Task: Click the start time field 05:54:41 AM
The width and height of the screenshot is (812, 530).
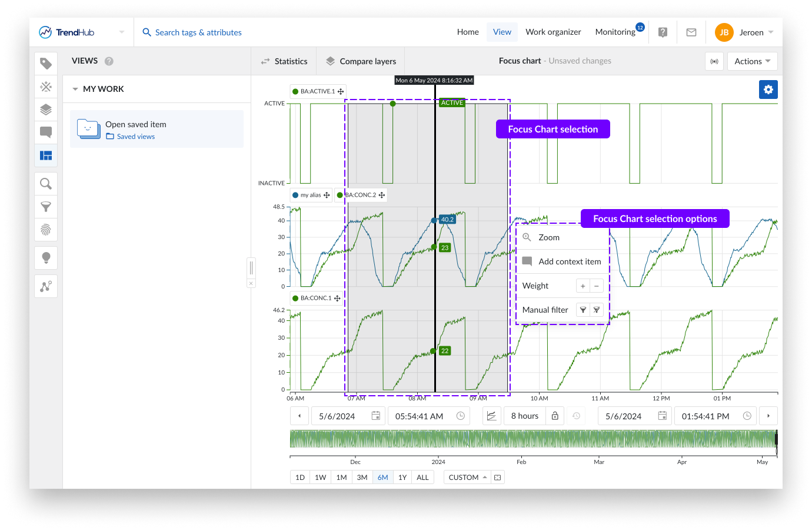Action: click(420, 416)
